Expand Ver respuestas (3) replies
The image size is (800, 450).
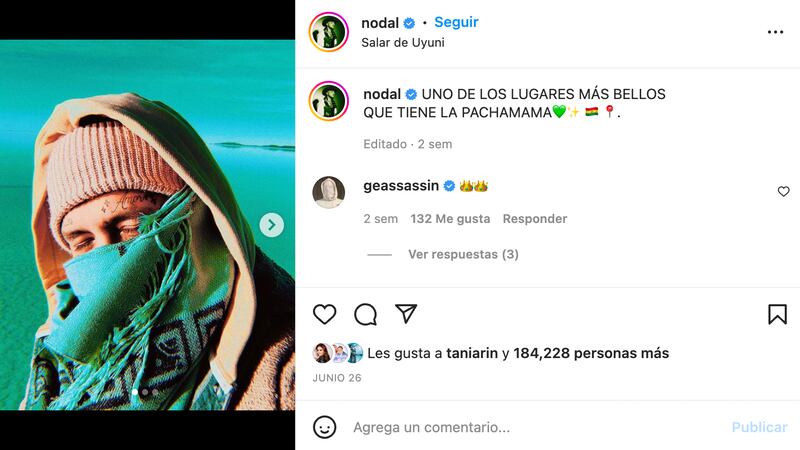(x=463, y=254)
